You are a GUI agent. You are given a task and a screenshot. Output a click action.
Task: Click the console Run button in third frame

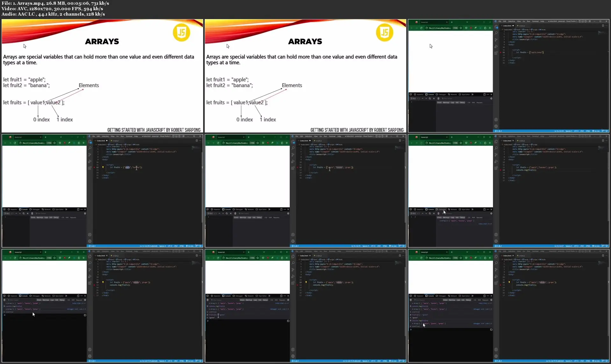(x=413, y=98)
